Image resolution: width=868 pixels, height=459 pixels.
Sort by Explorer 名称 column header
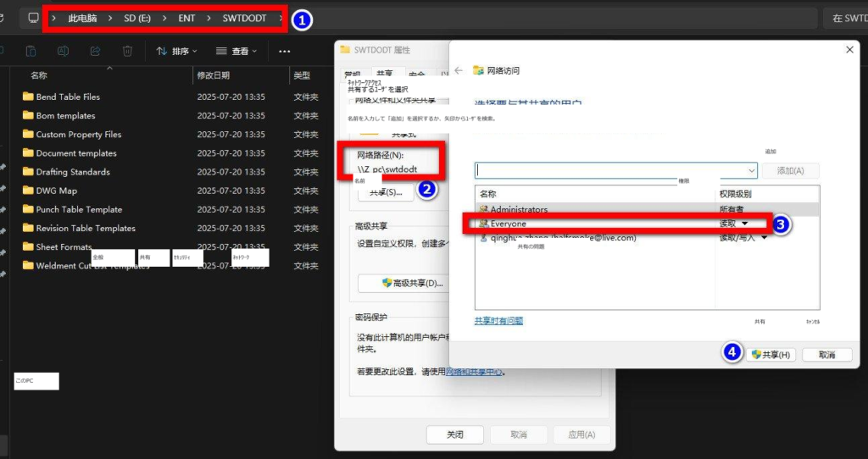(x=39, y=75)
